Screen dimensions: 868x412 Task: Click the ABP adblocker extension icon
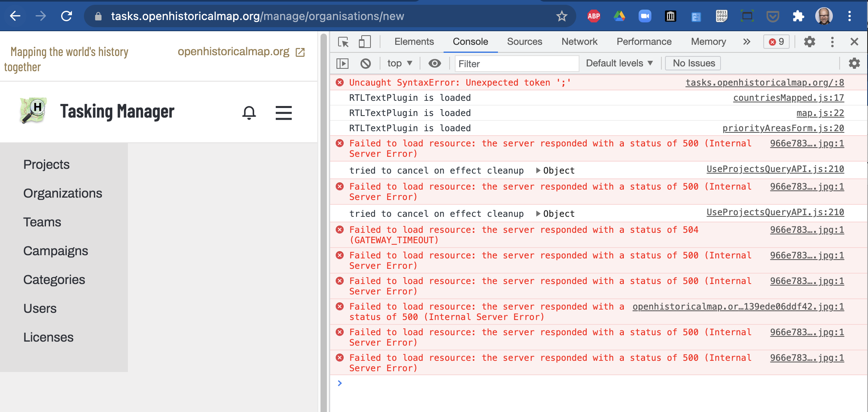[x=593, y=16]
